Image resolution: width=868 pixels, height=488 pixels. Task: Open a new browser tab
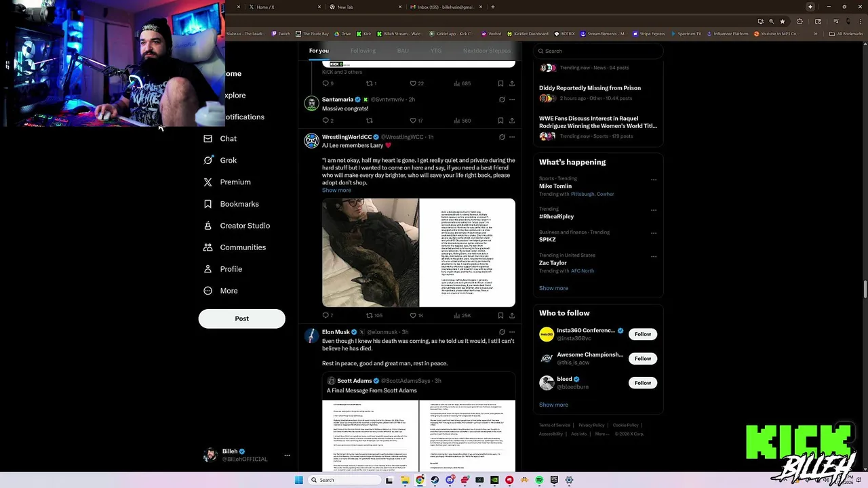[492, 7]
